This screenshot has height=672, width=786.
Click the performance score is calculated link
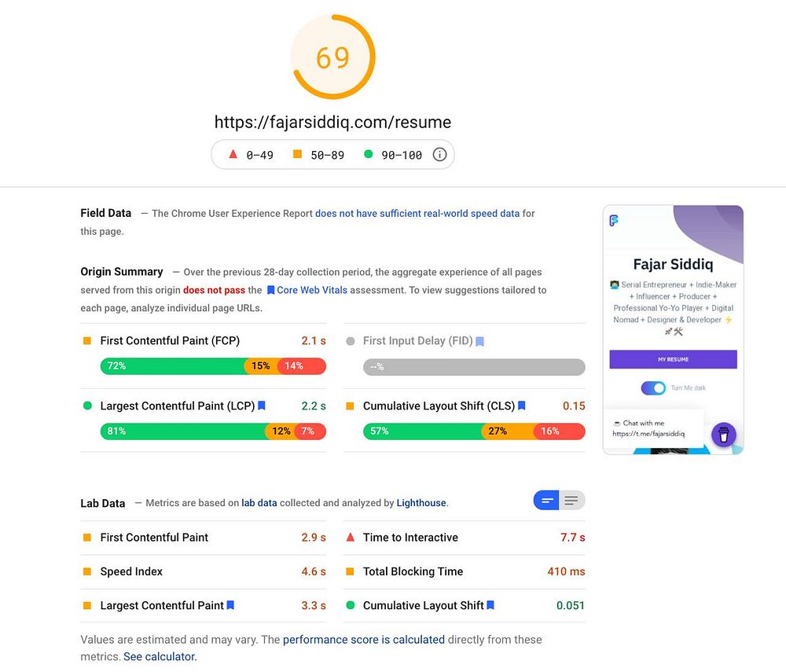[363, 639]
